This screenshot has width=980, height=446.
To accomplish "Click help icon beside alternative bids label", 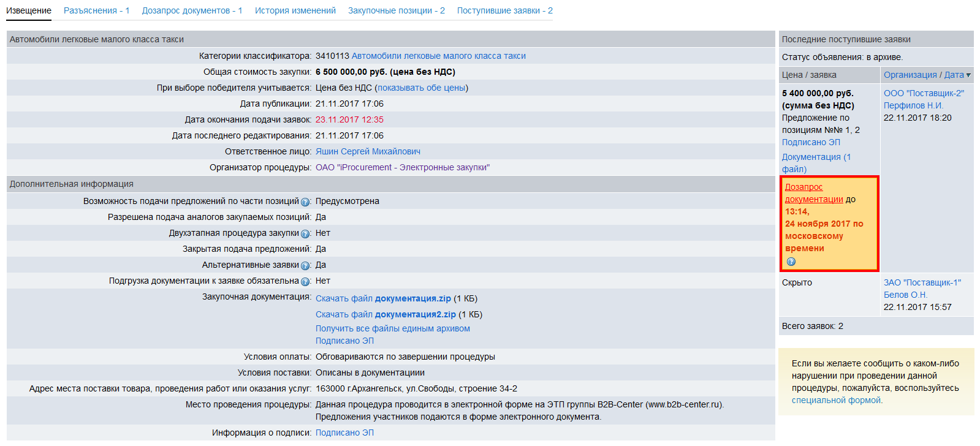I will point(305,266).
